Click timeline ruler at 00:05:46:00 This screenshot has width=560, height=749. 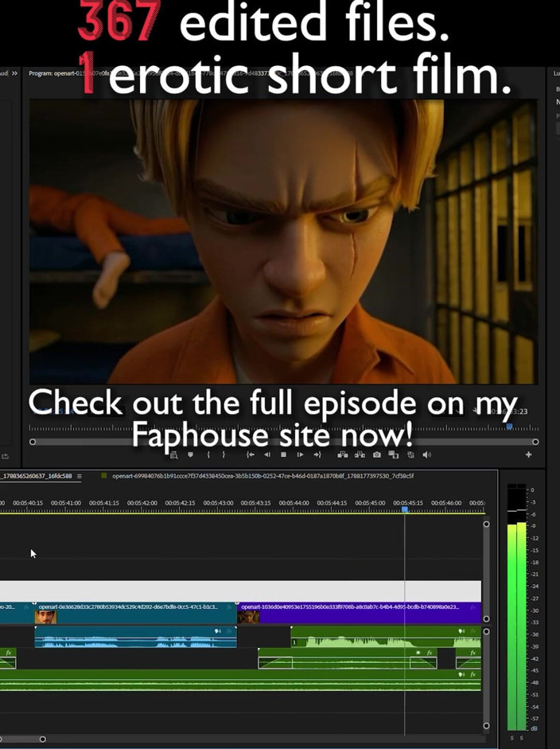[x=446, y=503]
